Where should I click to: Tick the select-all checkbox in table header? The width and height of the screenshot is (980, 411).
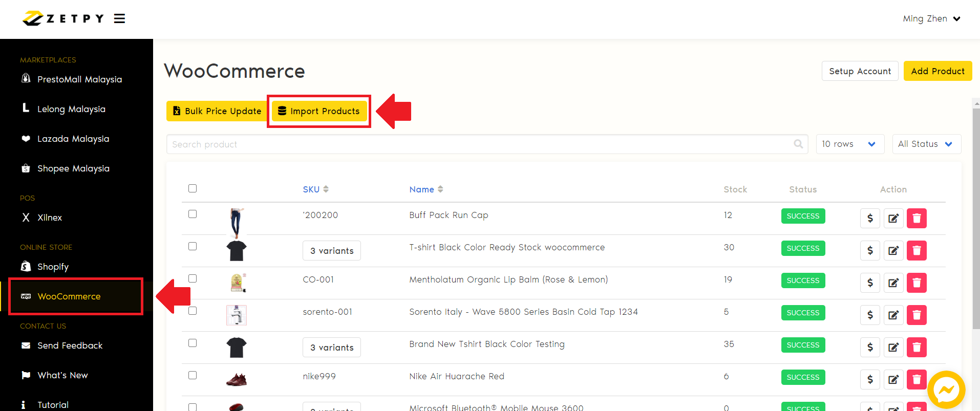tap(193, 188)
